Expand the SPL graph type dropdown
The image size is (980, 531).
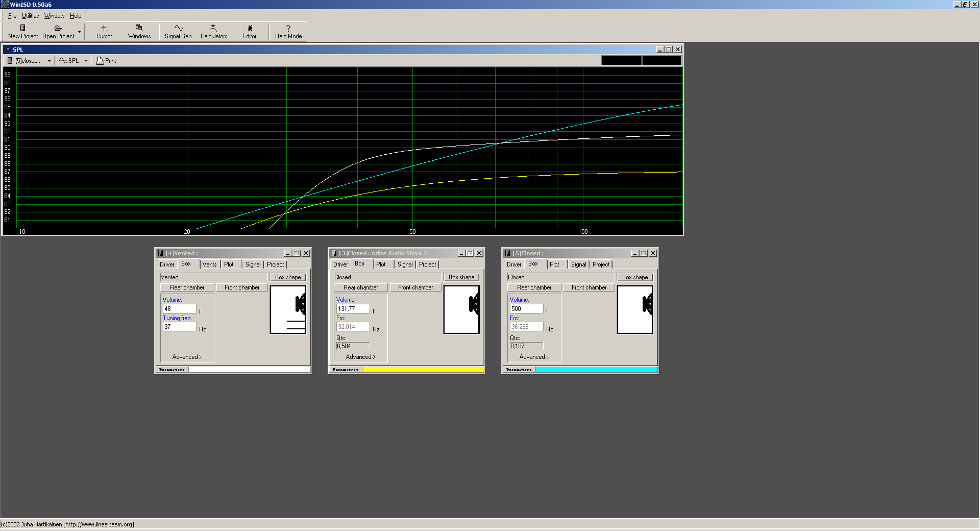tap(86, 61)
